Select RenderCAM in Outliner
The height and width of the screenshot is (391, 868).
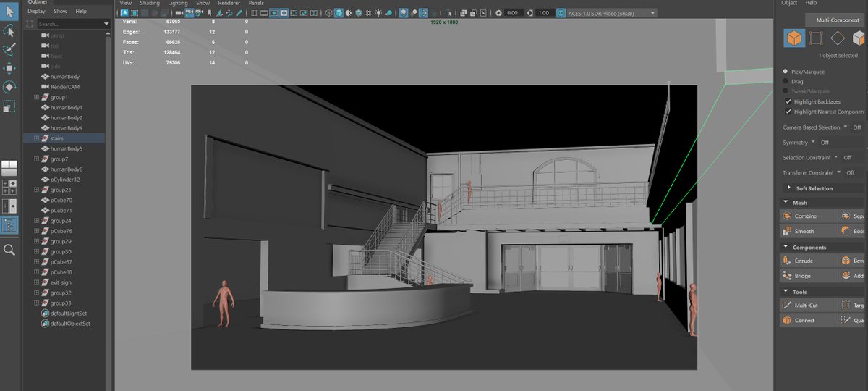[64, 87]
